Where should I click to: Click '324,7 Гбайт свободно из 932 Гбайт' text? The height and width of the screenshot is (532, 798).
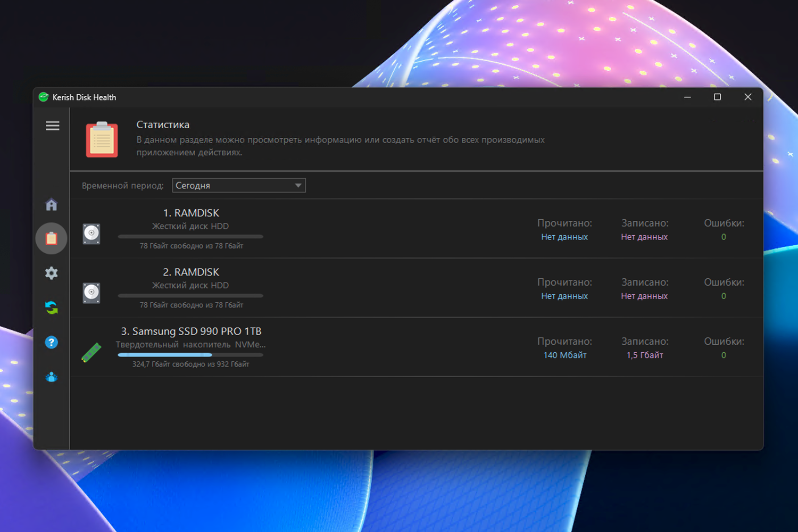coord(191,364)
